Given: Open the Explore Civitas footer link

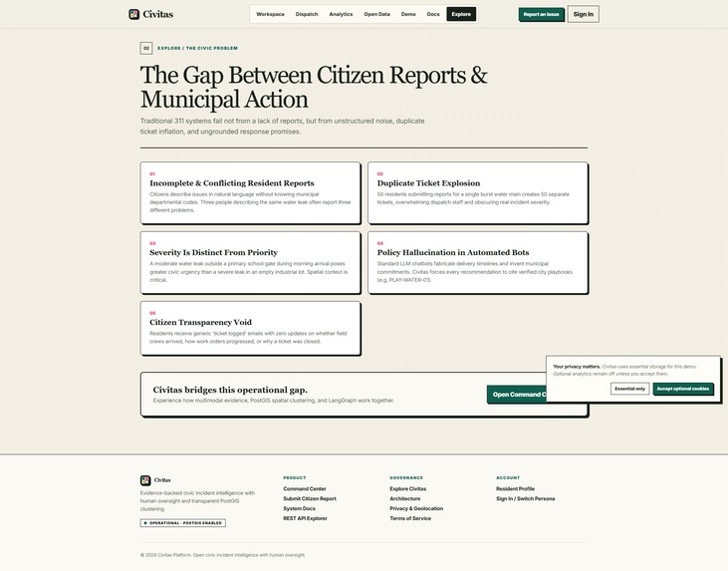Looking at the screenshot, I should (x=408, y=488).
